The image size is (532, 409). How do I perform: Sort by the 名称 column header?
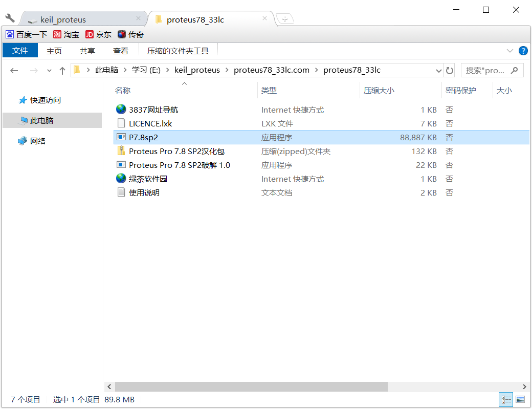click(123, 90)
